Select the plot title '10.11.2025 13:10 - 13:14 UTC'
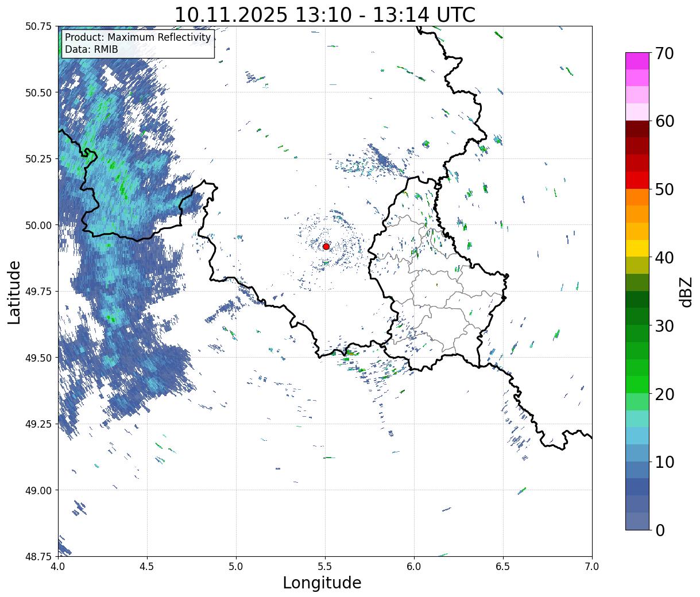 pos(325,14)
